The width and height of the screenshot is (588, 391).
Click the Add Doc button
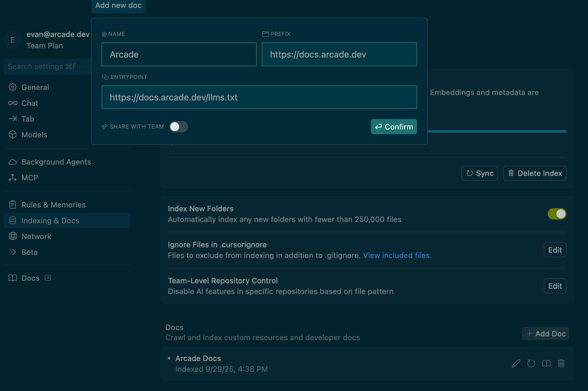(x=545, y=334)
